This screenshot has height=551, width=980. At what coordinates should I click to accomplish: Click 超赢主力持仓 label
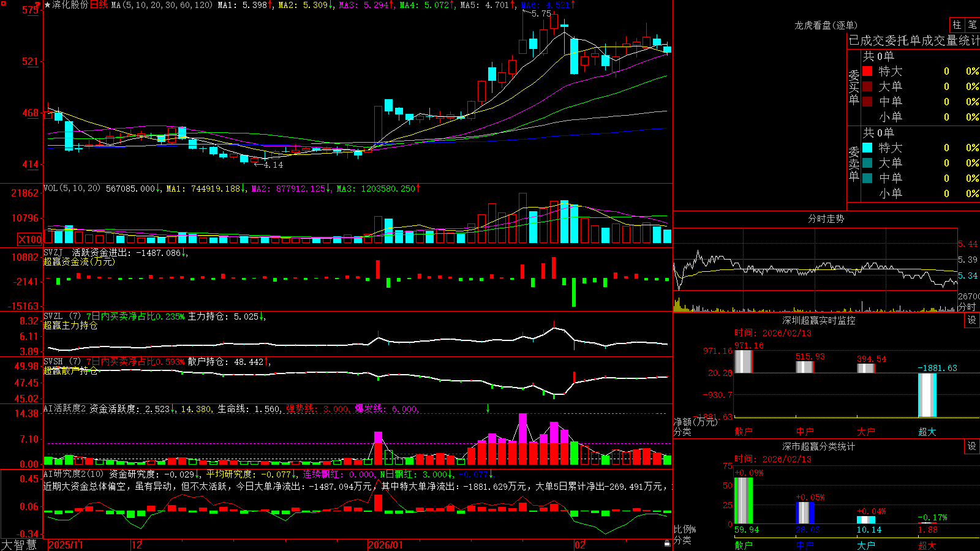(x=70, y=325)
